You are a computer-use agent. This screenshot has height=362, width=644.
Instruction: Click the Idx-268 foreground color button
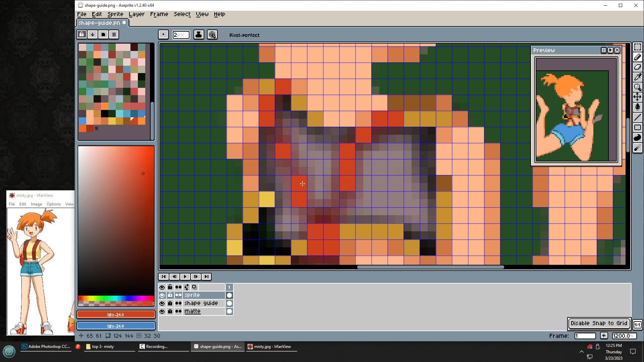click(x=116, y=314)
